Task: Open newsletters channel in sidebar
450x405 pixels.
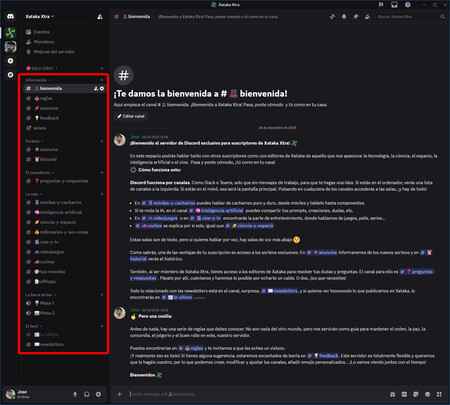Action: 65,344
